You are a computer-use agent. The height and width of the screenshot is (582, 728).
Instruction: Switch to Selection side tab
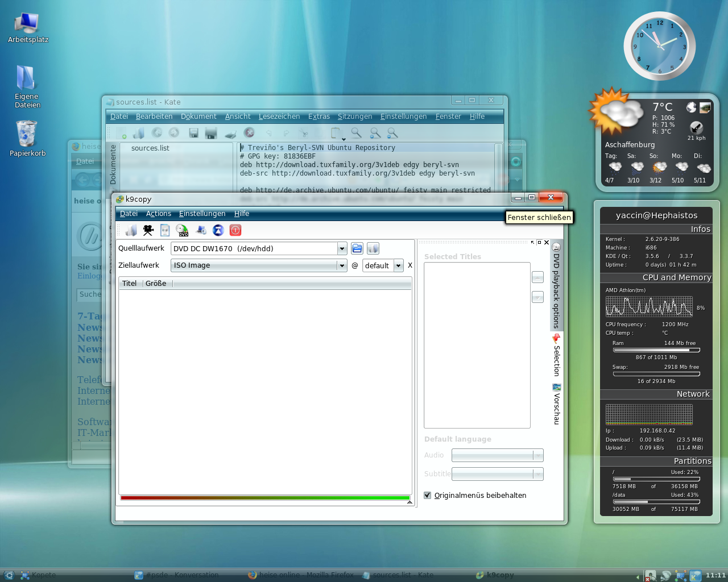pyautogui.click(x=556, y=355)
